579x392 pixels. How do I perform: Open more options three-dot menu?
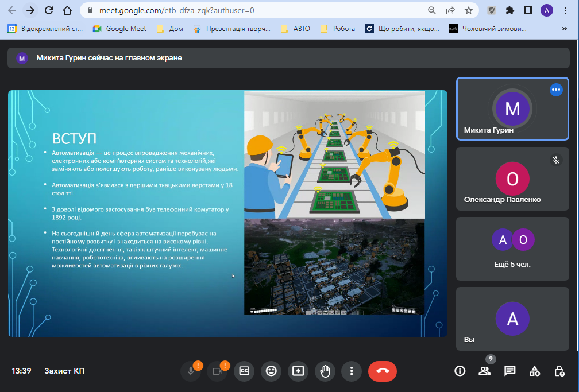tap(351, 371)
